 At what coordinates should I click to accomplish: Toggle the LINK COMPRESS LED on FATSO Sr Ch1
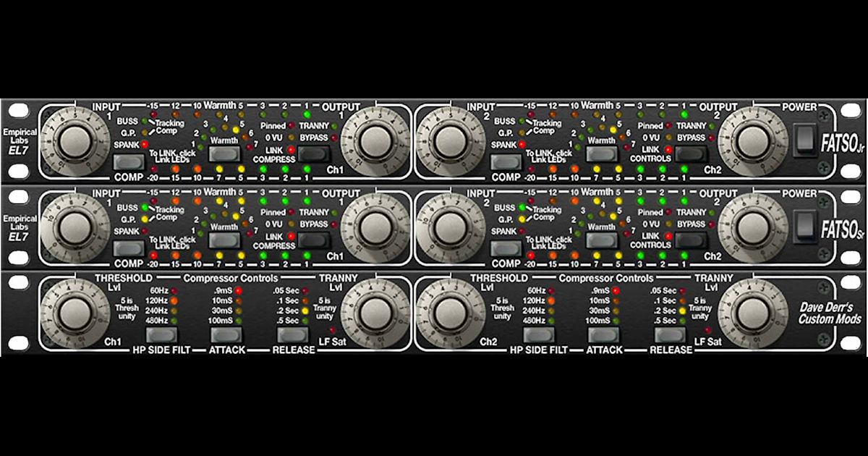291,237
